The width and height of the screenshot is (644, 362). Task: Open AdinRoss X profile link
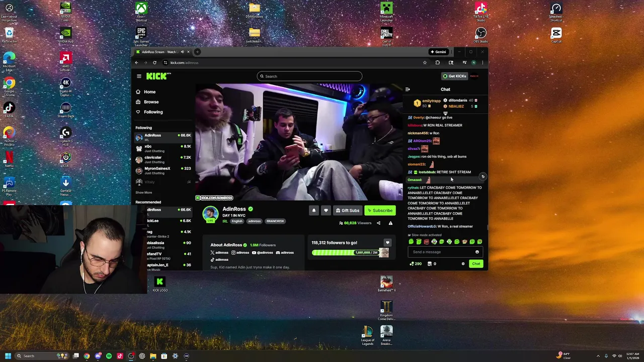click(x=219, y=253)
